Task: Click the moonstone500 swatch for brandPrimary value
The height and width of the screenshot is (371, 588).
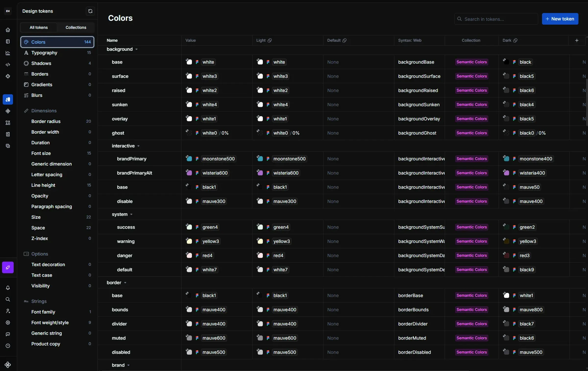Action: 189,159
